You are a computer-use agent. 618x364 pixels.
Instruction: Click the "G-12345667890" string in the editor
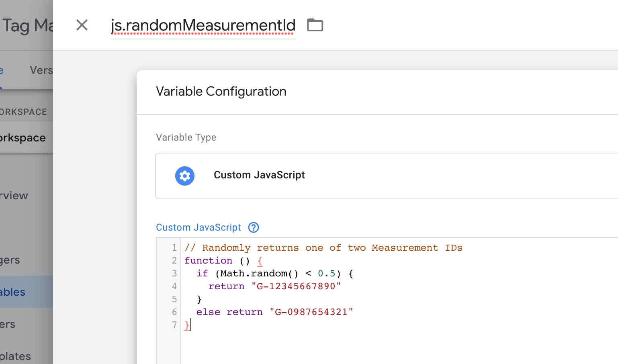coord(296,286)
